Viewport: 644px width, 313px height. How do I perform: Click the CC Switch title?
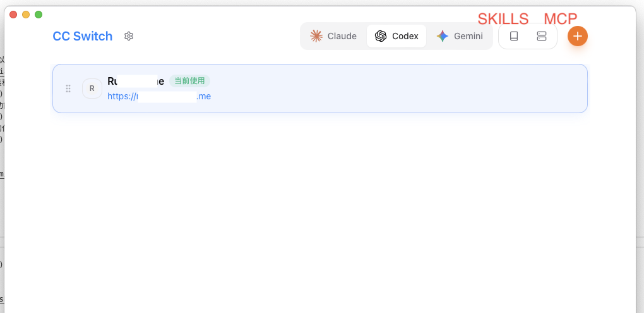tap(83, 36)
